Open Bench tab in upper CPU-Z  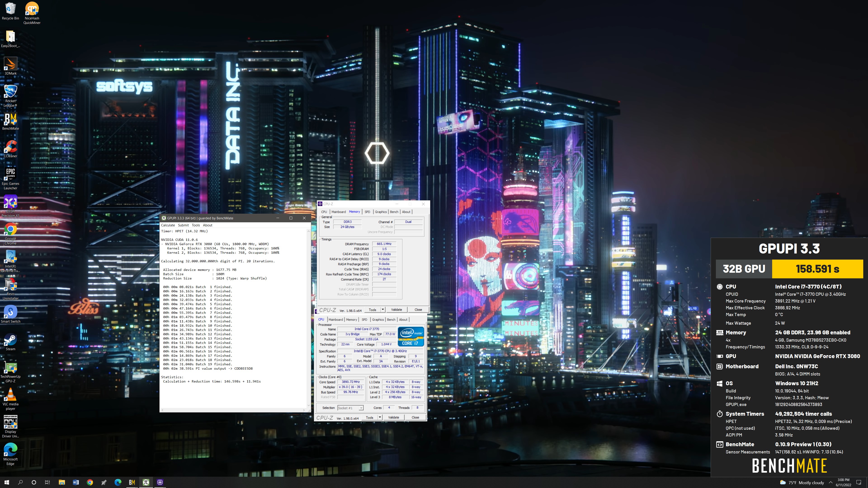click(394, 212)
